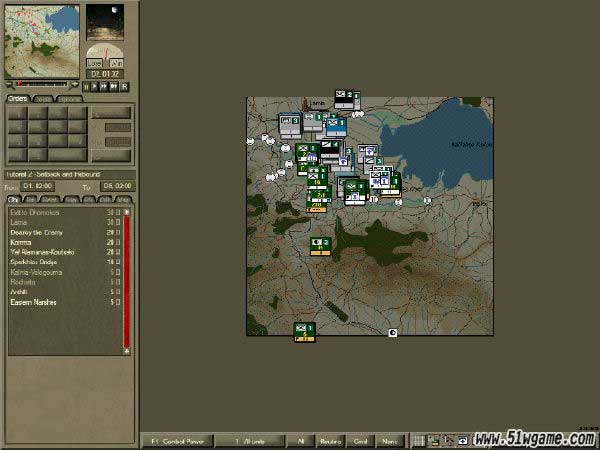Select the black unit counter above Lamia
600x450 pixels.
tap(345, 99)
